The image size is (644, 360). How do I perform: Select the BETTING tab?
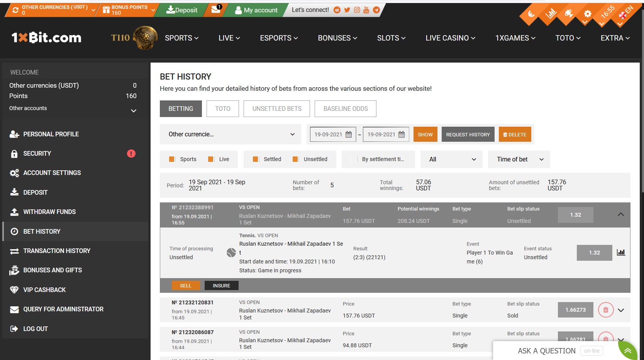click(x=181, y=109)
